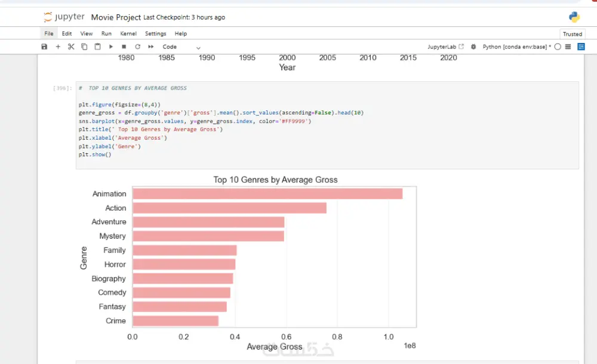
Task: Click the kernel status circle indicator
Action: coord(558,47)
